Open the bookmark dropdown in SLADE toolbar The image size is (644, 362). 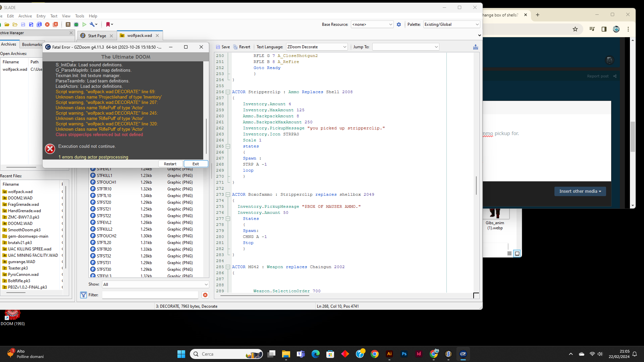click(110, 24)
